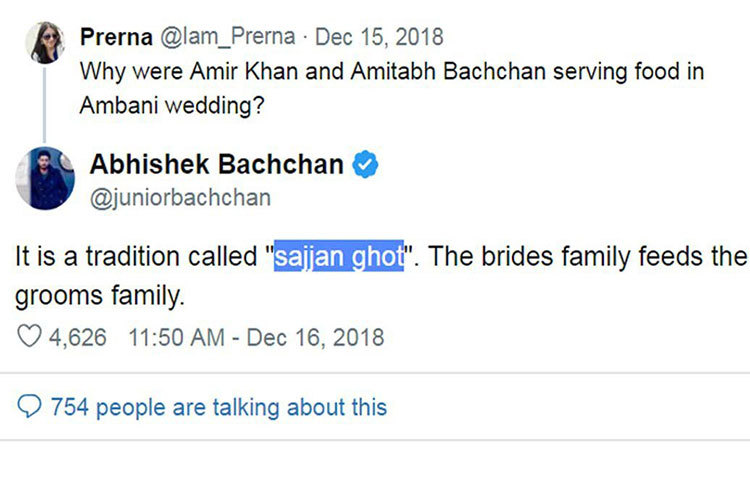Click the "grooms family." text line

pos(102,296)
